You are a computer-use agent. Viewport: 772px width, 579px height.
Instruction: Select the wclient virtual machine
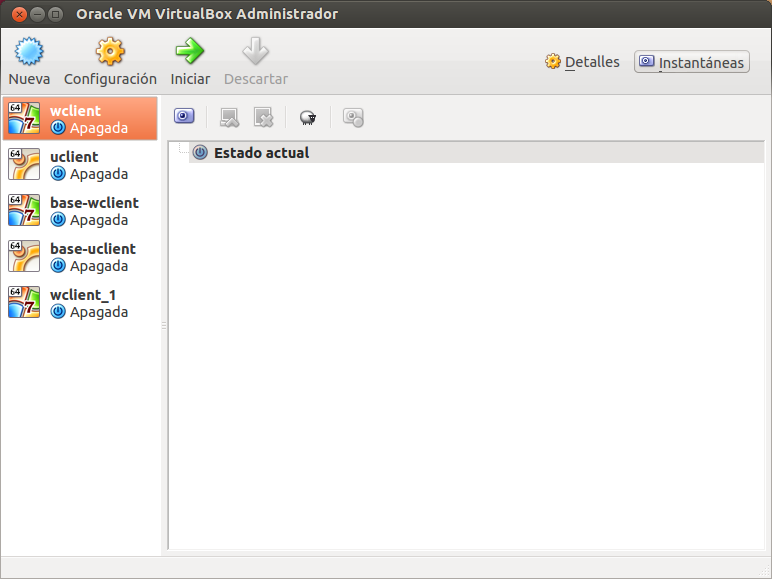80,119
